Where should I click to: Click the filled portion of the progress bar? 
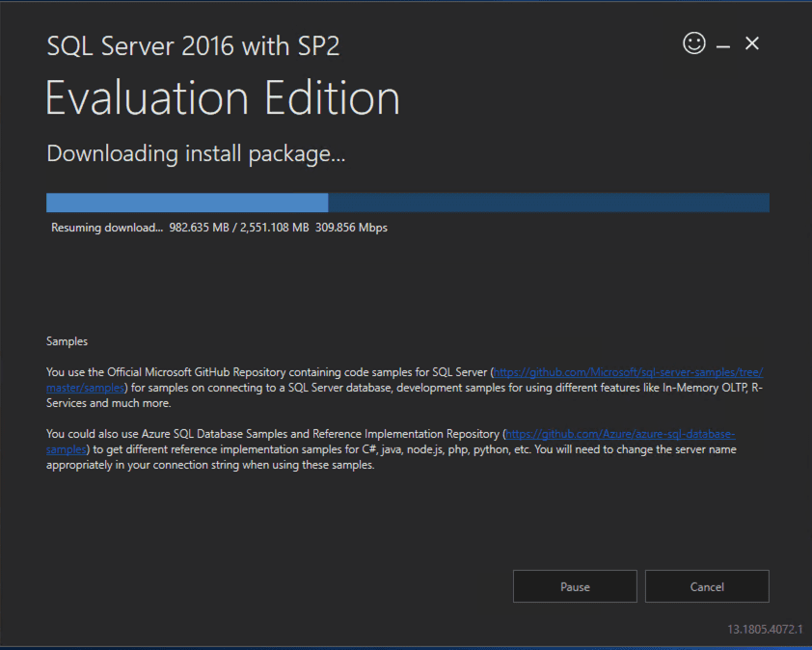[x=183, y=203]
